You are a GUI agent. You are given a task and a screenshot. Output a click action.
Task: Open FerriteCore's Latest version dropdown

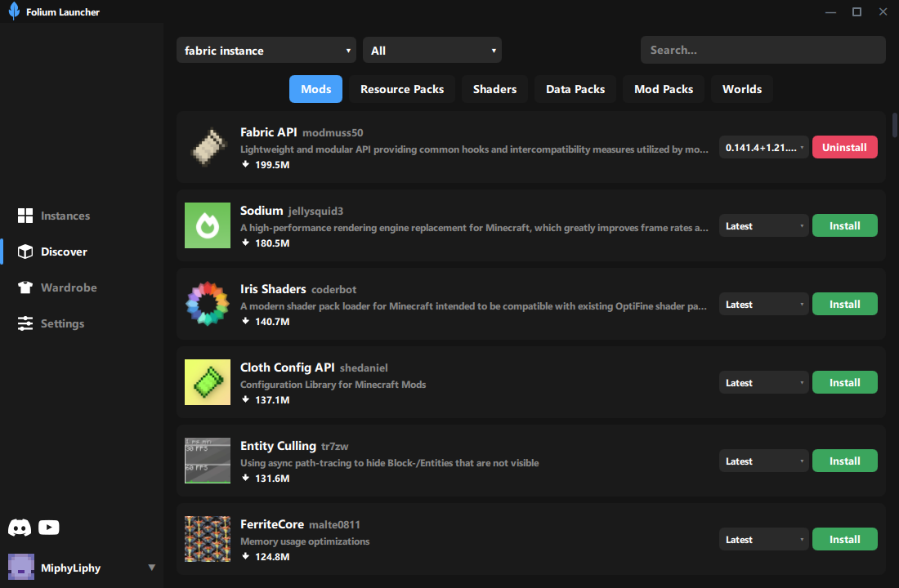click(763, 539)
